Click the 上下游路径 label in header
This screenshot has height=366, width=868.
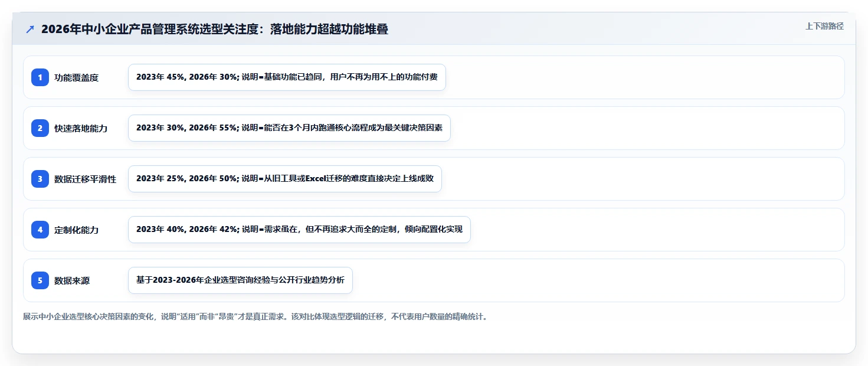(824, 26)
